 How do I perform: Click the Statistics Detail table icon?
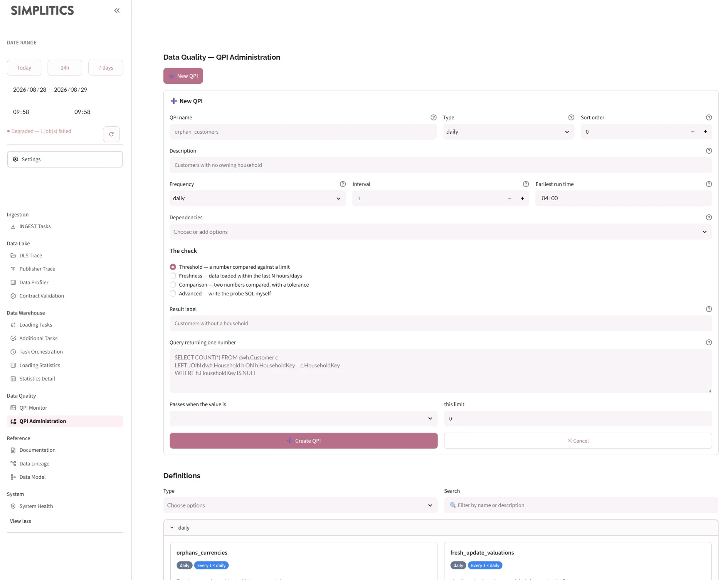(13, 379)
